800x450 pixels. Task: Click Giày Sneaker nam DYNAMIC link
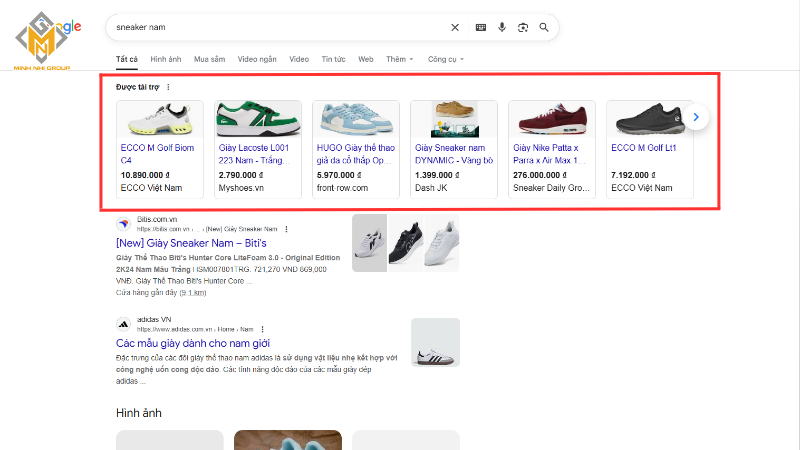454,154
